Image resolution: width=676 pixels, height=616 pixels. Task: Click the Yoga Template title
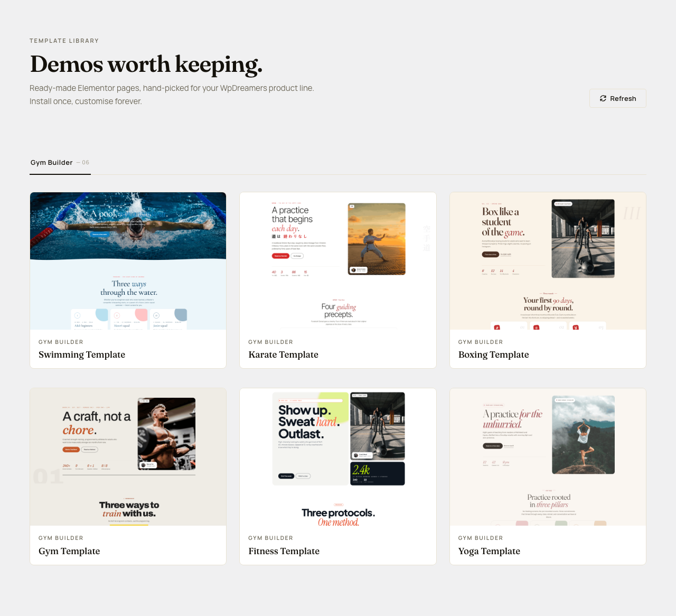pos(490,551)
